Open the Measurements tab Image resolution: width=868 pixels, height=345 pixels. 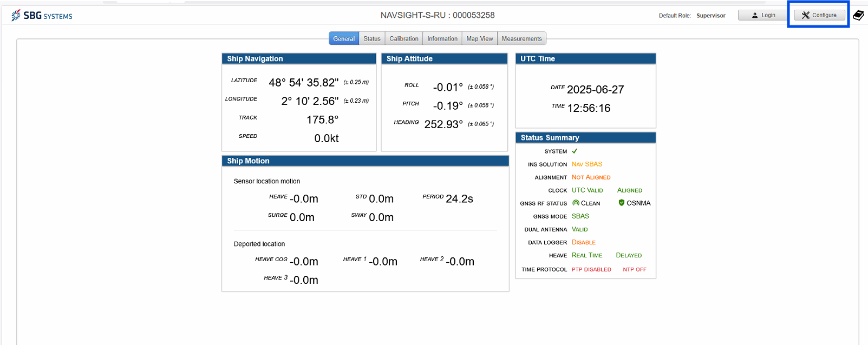coord(521,39)
